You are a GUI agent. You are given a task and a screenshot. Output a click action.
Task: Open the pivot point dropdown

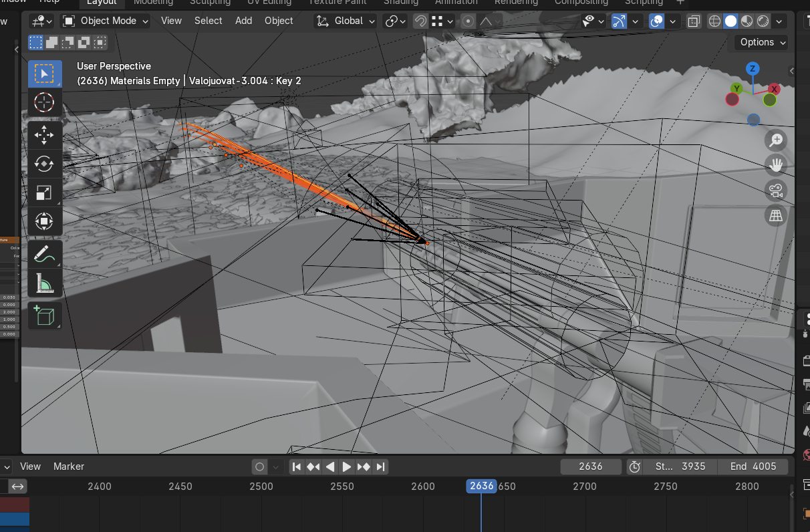(x=395, y=21)
